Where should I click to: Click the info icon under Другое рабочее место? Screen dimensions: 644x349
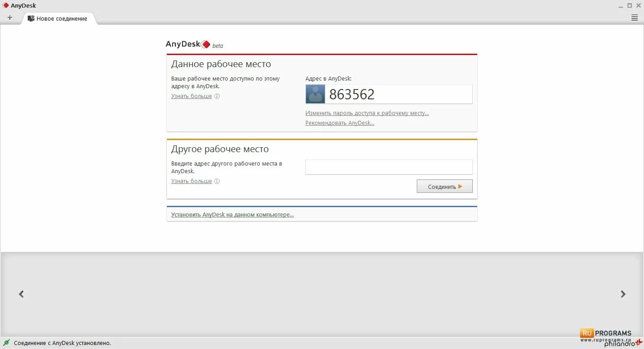pyautogui.click(x=217, y=181)
